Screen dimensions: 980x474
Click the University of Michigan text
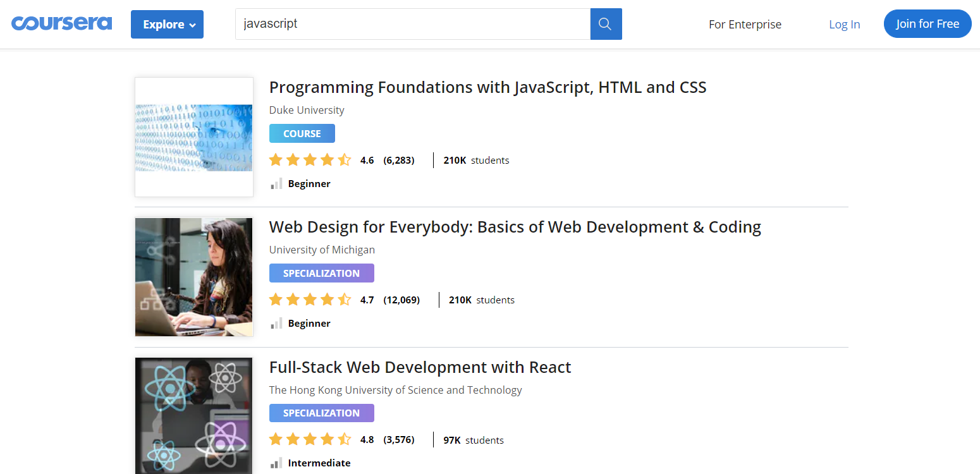322,250
